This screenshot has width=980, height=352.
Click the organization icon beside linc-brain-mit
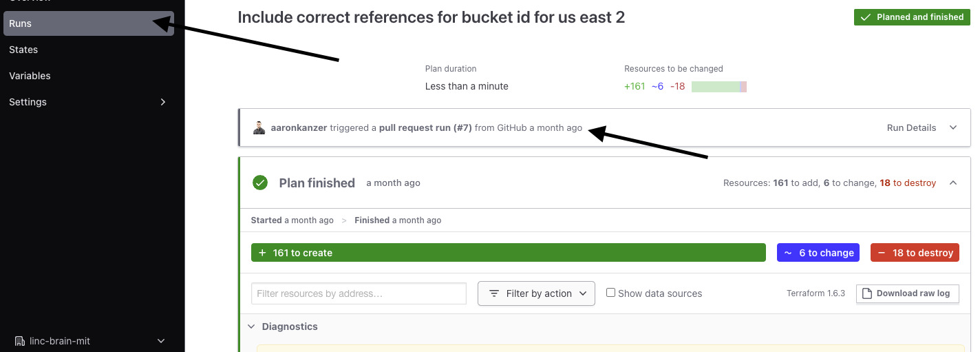pos(19,341)
